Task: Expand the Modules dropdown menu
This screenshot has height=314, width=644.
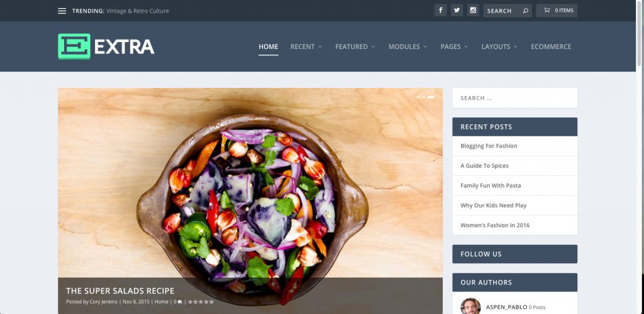Action: coord(408,46)
